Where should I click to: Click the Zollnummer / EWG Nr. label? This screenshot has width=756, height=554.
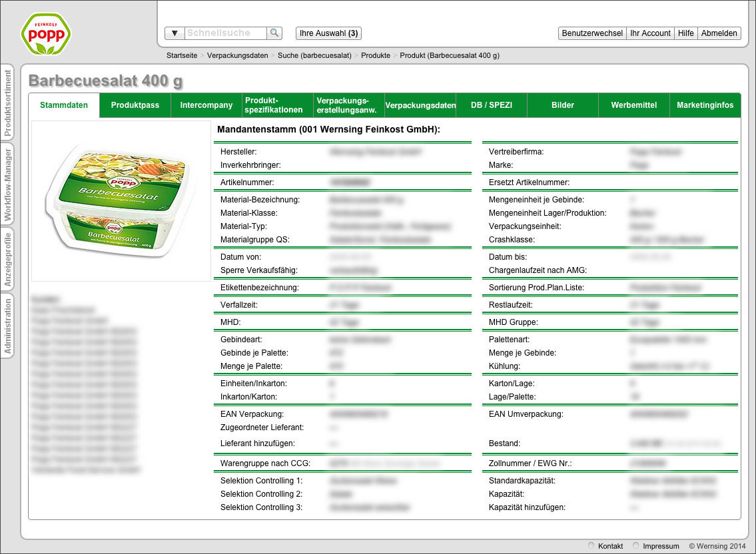point(530,463)
